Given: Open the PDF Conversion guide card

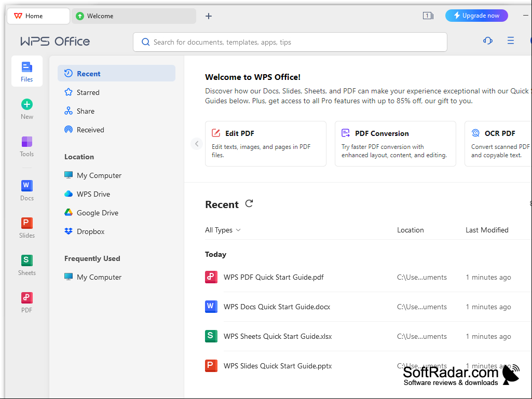Looking at the screenshot, I should coord(395,144).
